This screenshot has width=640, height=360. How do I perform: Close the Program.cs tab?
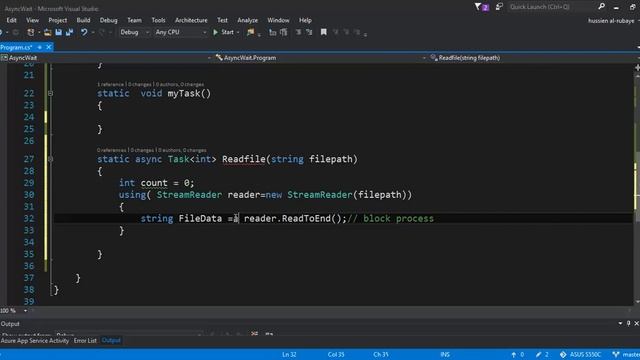tap(49, 47)
